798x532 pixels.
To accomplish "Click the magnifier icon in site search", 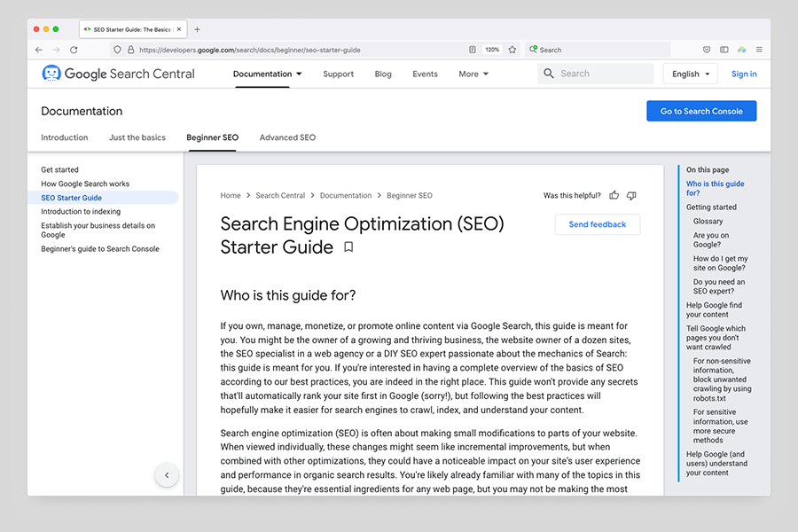I will 549,74.
